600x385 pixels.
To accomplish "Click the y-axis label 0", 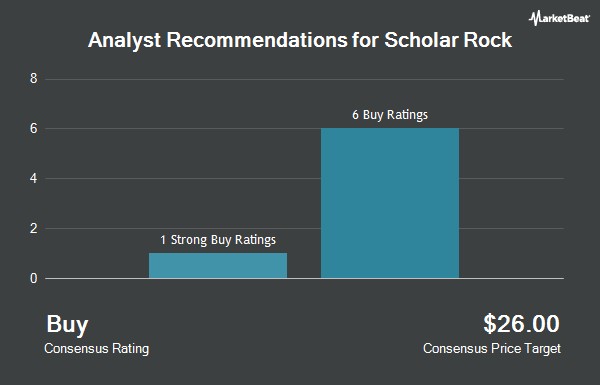I will tap(34, 278).
